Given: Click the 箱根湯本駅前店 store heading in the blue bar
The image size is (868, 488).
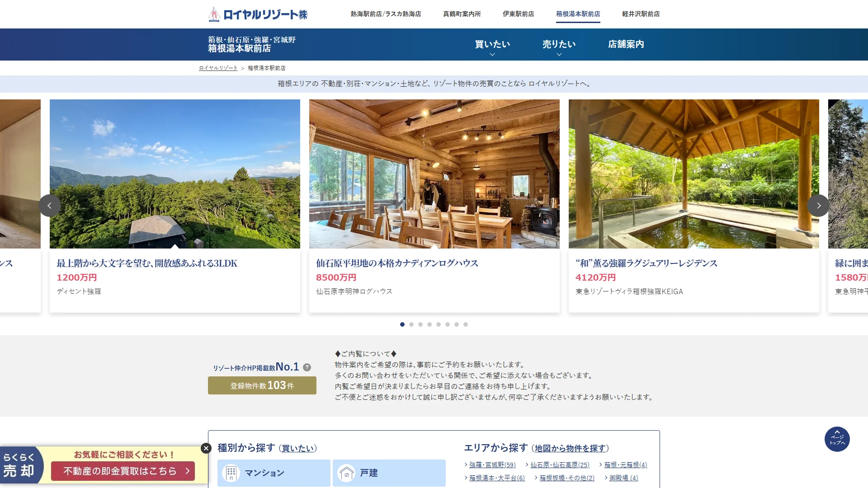Looking at the screenshot, I should pyautogui.click(x=240, y=48).
